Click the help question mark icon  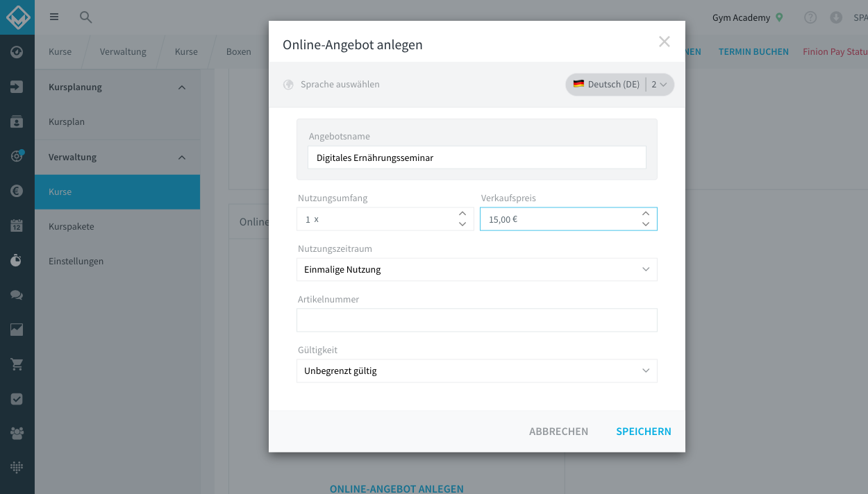(x=810, y=17)
